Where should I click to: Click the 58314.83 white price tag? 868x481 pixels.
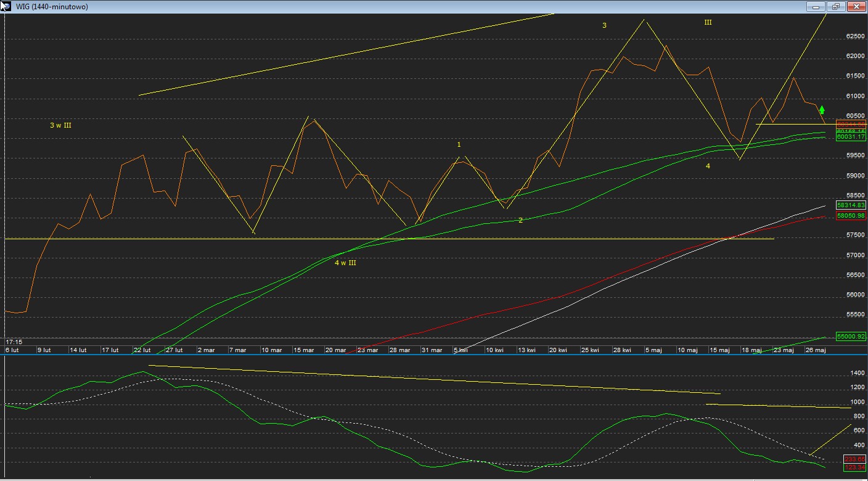coord(851,205)
